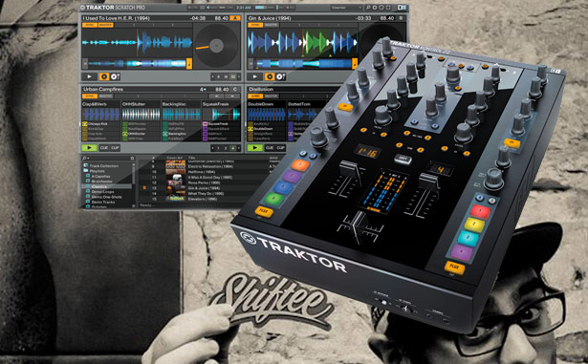The width and height of the screenshot is (588, 364).
Task: Toggle MASTER on Deck A
Action: coord(105,25)
